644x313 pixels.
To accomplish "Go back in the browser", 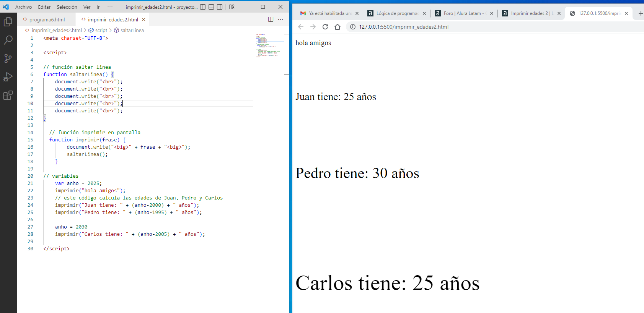I will (301, 27).
